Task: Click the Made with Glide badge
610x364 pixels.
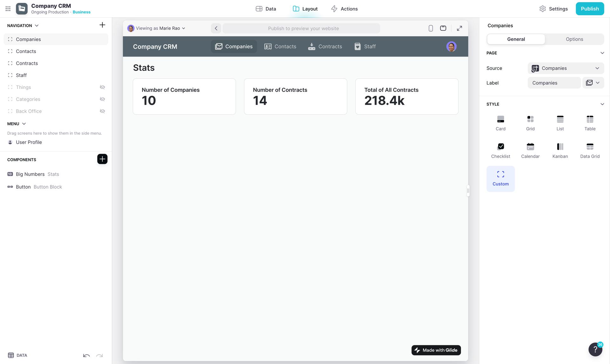Action: click(x=436, y=350)
